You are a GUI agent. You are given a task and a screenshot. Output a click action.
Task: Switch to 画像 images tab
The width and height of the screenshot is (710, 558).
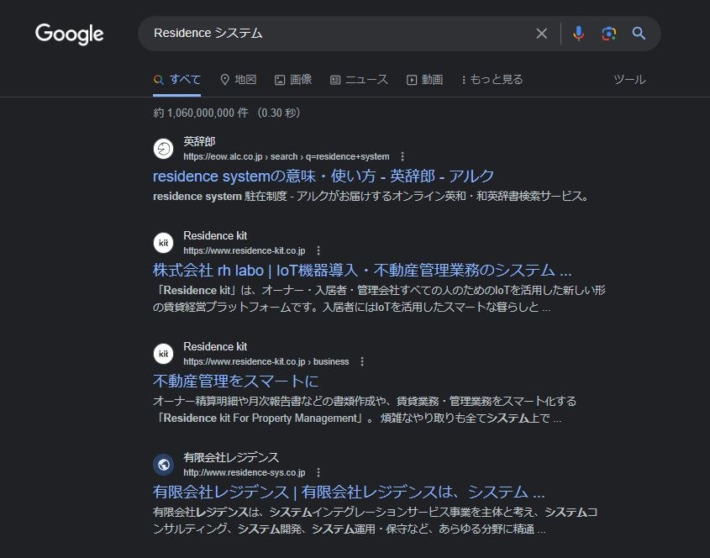pyautogui.click(x=293, y=80)
